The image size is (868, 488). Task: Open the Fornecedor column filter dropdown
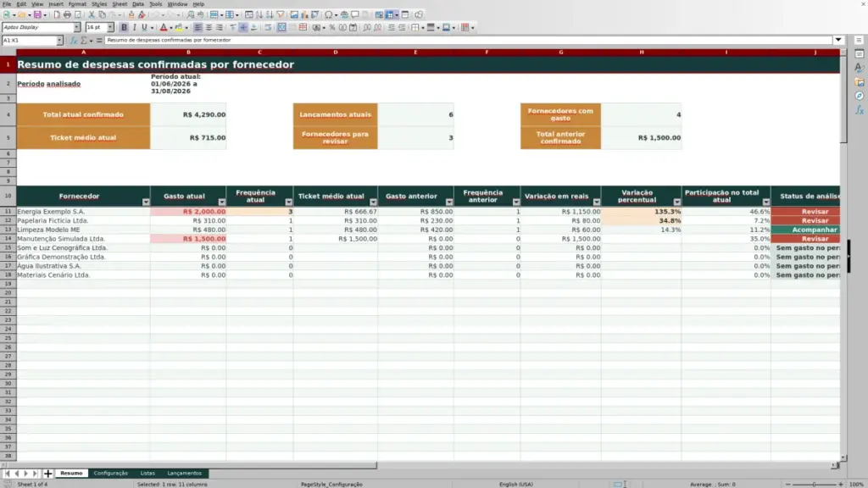click(x=146, y=202)
